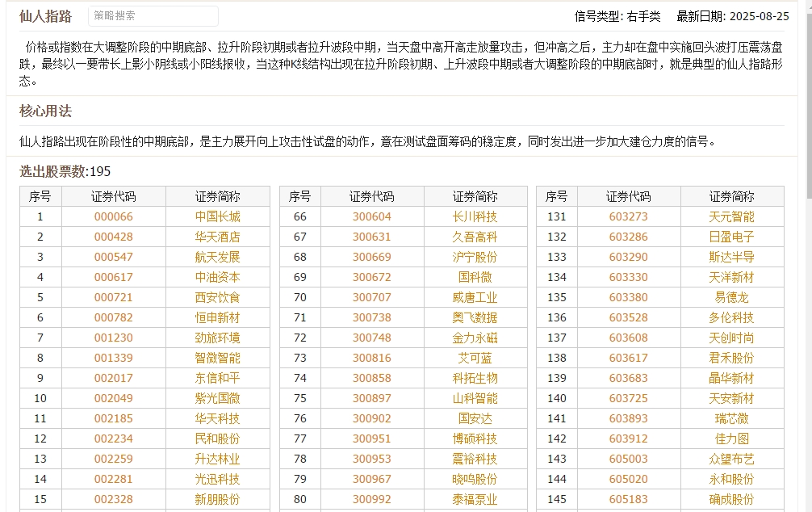Select stock code 300953
Image resolution: width=812 pixels, height=512 pixels.
tap(372, 460)
